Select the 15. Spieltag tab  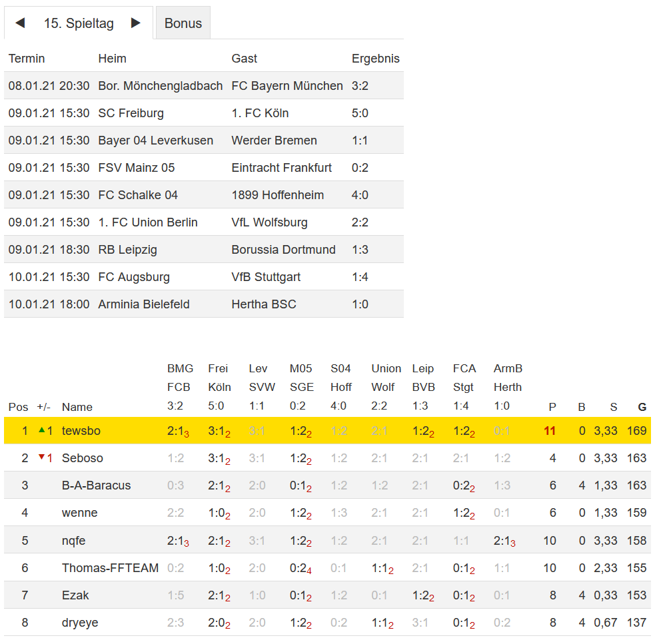tap(79, 23)
